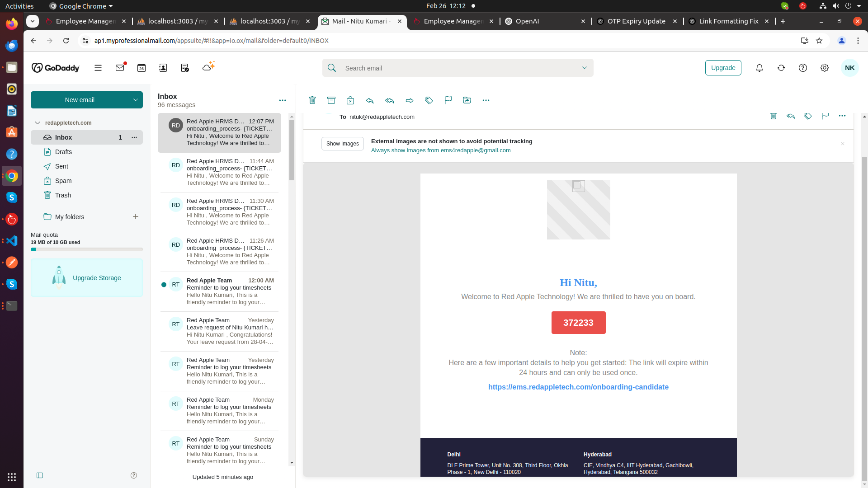Click the message list scrollbar

click(x=292, y=150)
